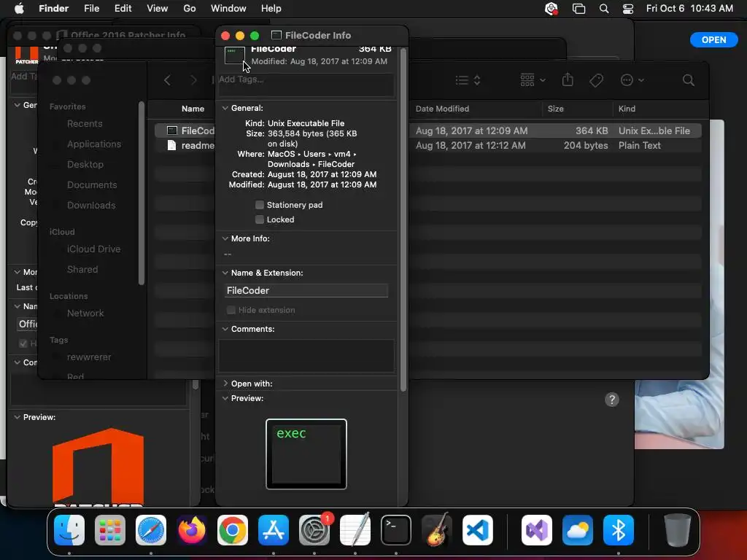
Task: Launch Firefox from the Dock
Action: (x=192, y=530)
